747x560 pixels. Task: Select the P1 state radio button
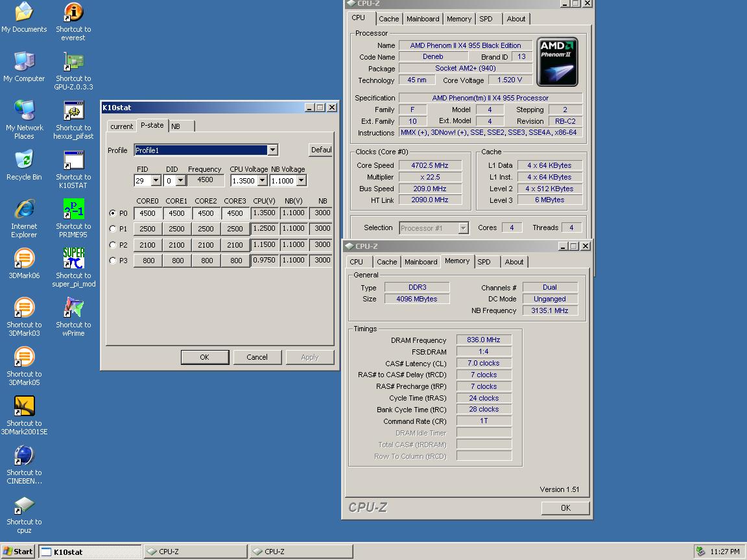(x=113, y=229)
